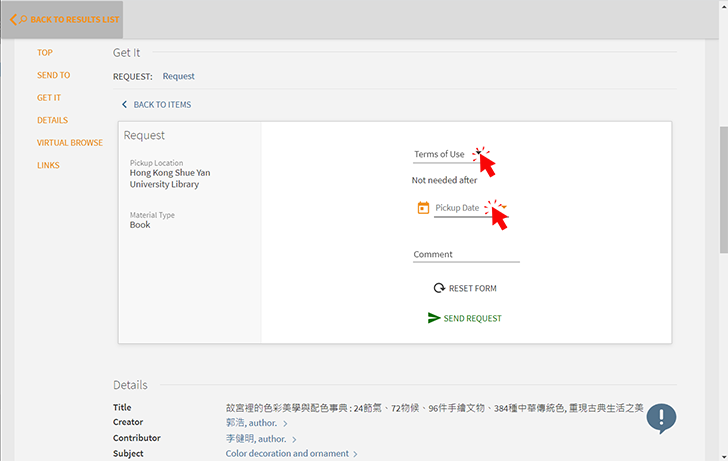Open contributor 李健明 author link
728x461 pixels.
tap(256, 439)
